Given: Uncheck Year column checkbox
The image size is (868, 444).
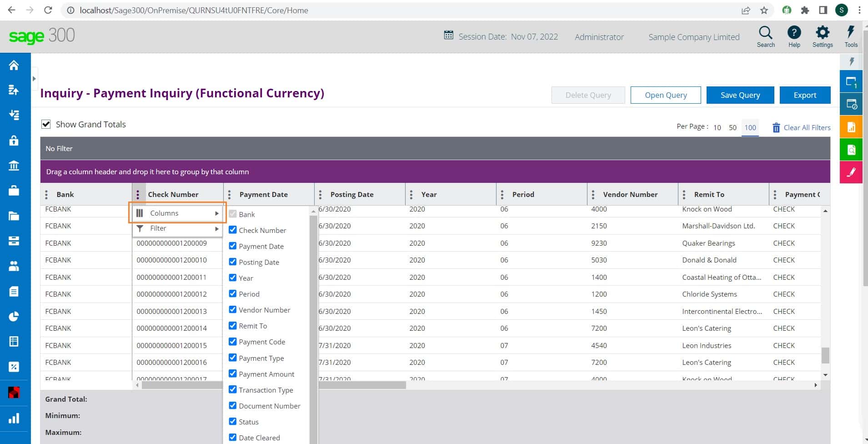Looking at the screenshot, I should pos(232,277).
